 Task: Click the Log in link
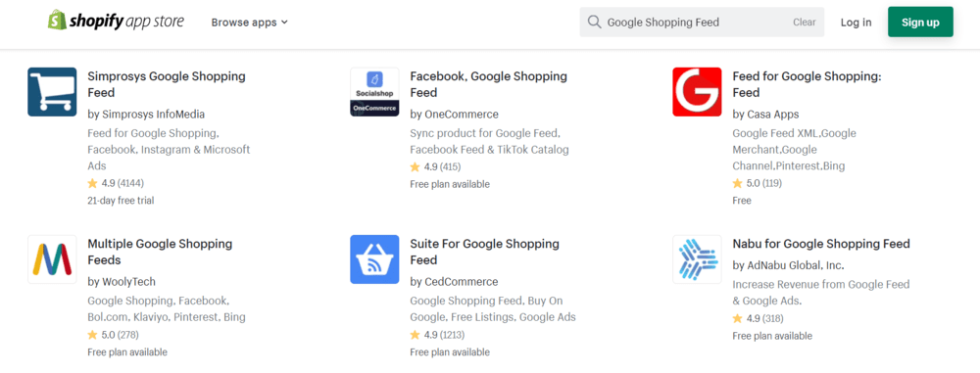(x=856, y=23)
